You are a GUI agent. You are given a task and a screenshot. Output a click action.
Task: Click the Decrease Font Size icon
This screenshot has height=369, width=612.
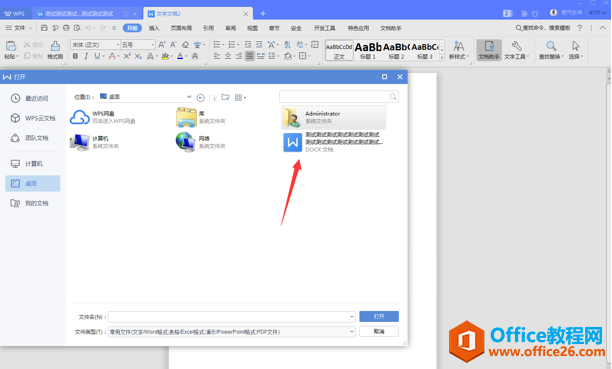coord(173,45)
